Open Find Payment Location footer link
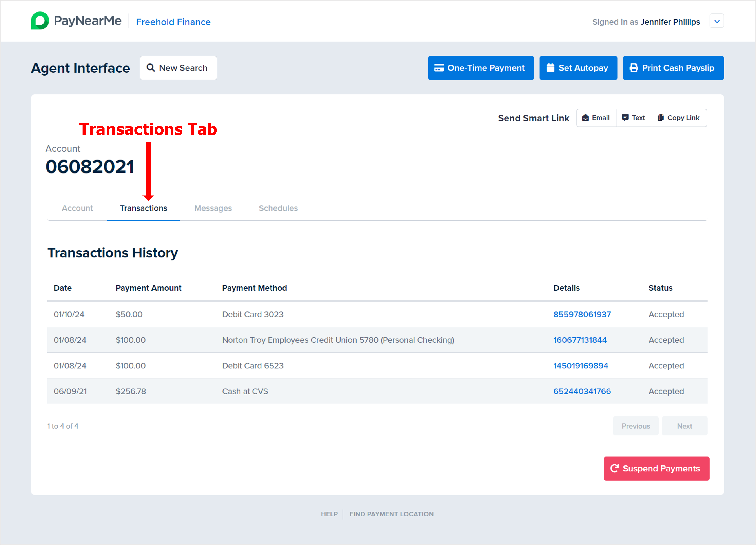 click(391, 514)
